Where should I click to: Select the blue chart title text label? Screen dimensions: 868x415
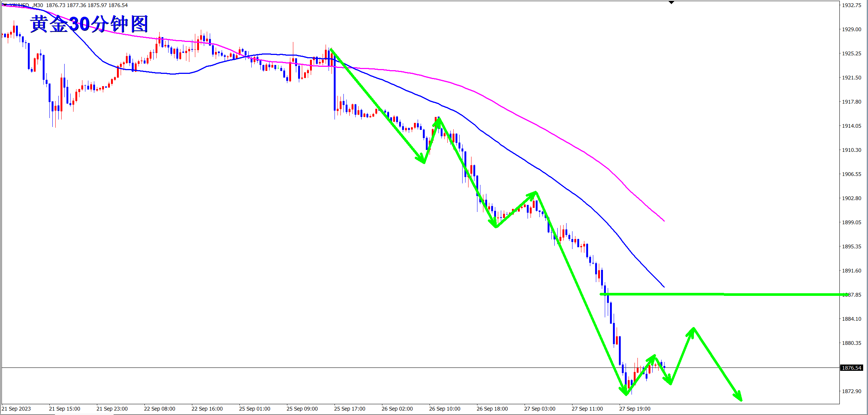(89, 24)
